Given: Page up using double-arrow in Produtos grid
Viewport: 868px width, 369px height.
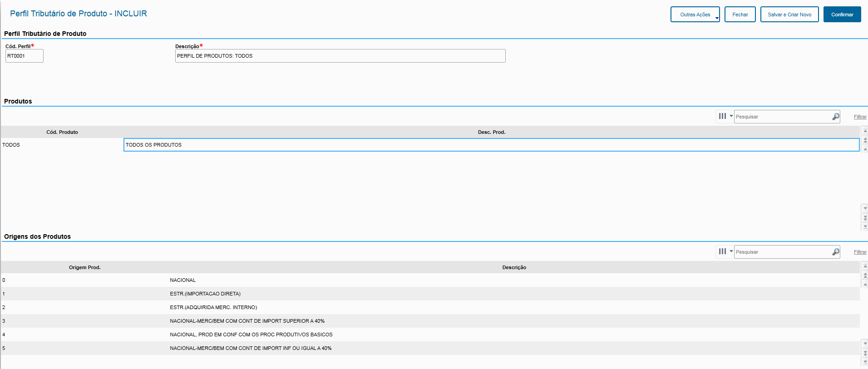Looking at the screenshot, I should (x=865, y=140).
